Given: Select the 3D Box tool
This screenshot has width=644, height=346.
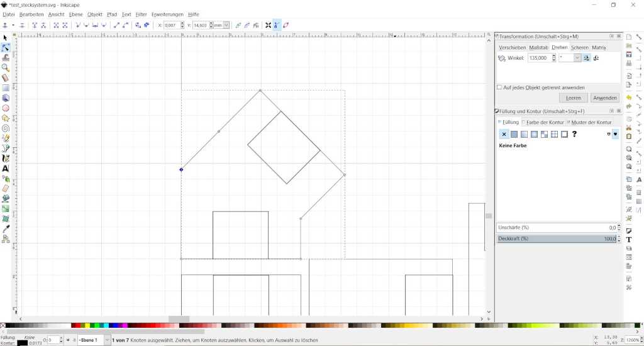Looking at the screenshot, I should [5, 98].
